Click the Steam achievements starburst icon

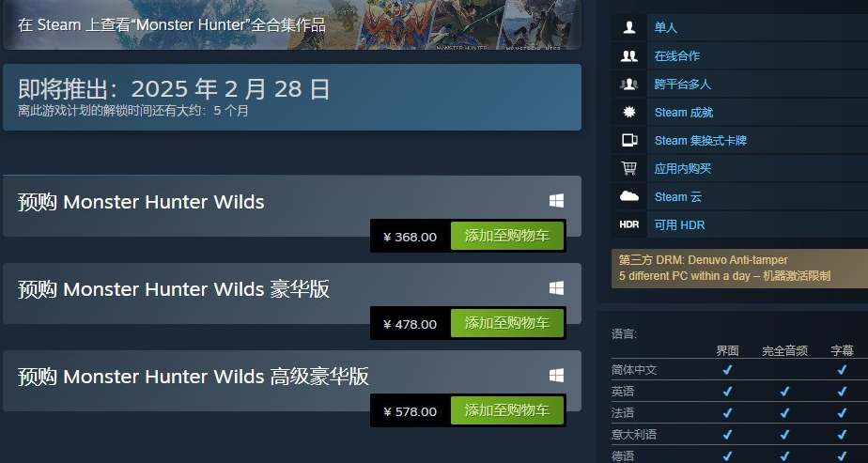point(628,113)
